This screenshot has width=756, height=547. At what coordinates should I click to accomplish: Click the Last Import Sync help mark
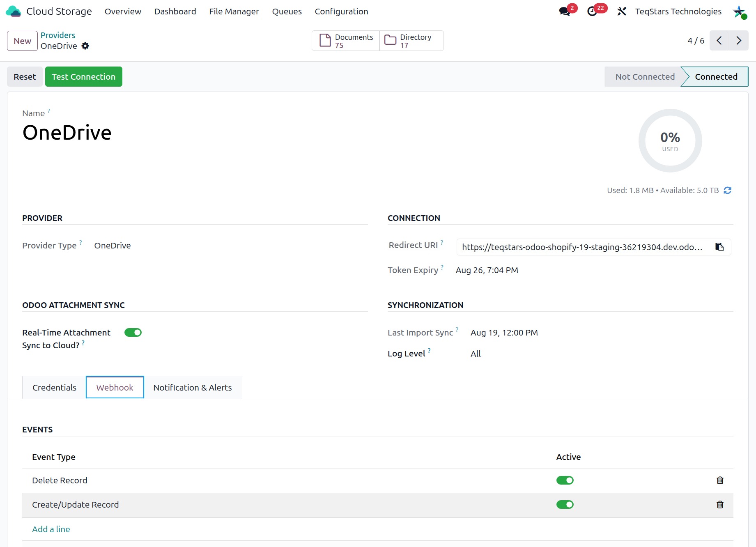(x=457, y=329)
